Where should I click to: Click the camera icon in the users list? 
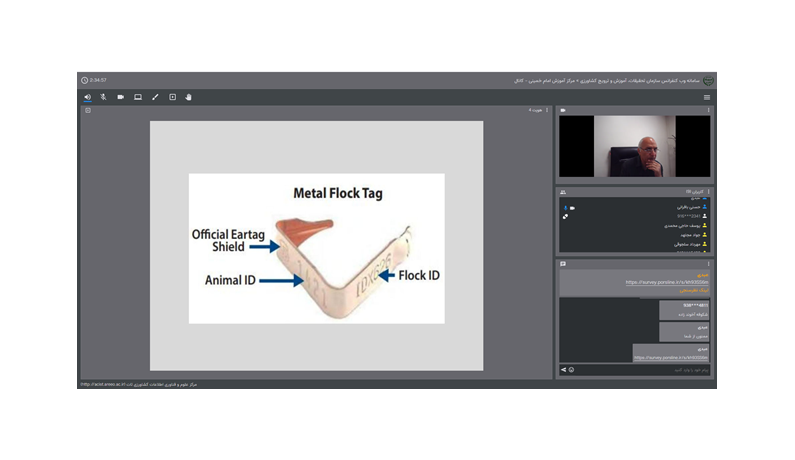point(572,208)
